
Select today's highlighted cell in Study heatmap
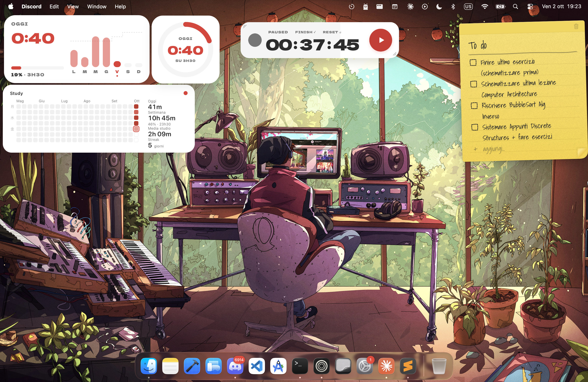136,129
